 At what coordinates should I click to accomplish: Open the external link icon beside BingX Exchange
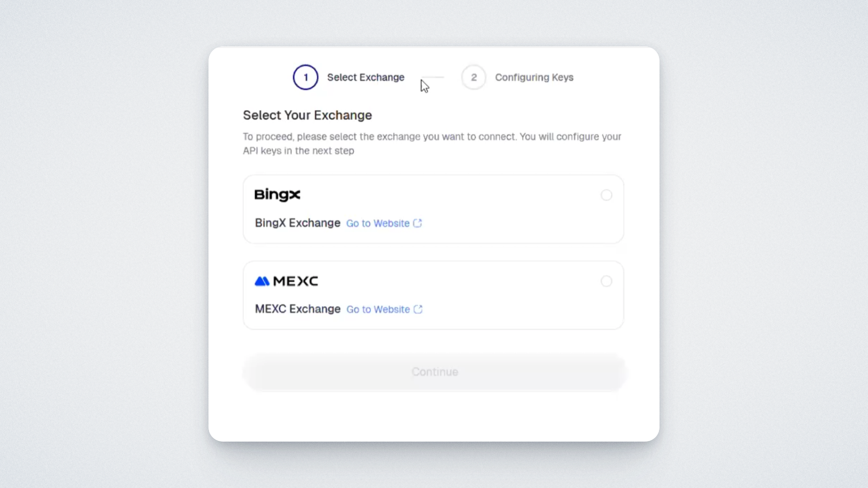tap(418, 223)
